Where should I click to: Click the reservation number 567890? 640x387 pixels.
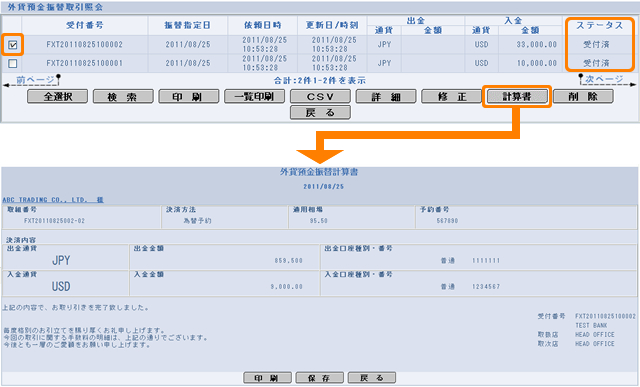pos(447,221)
